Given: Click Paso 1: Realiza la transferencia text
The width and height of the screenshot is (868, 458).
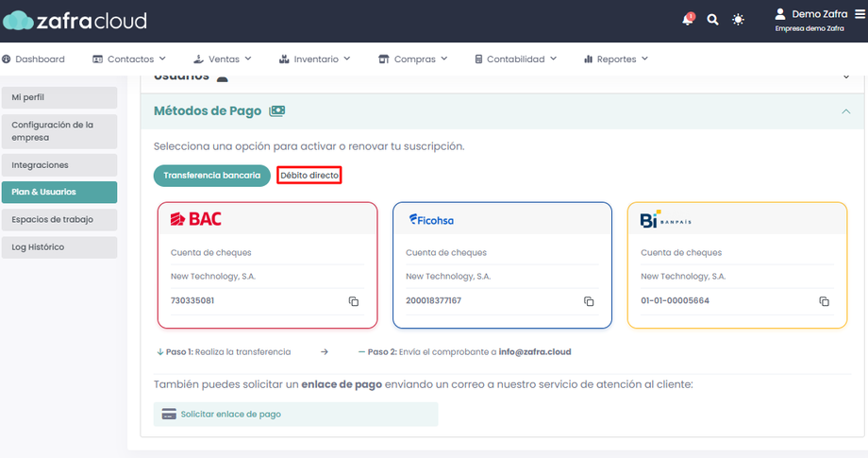Looking at the screenshot, I should [227, 352].
